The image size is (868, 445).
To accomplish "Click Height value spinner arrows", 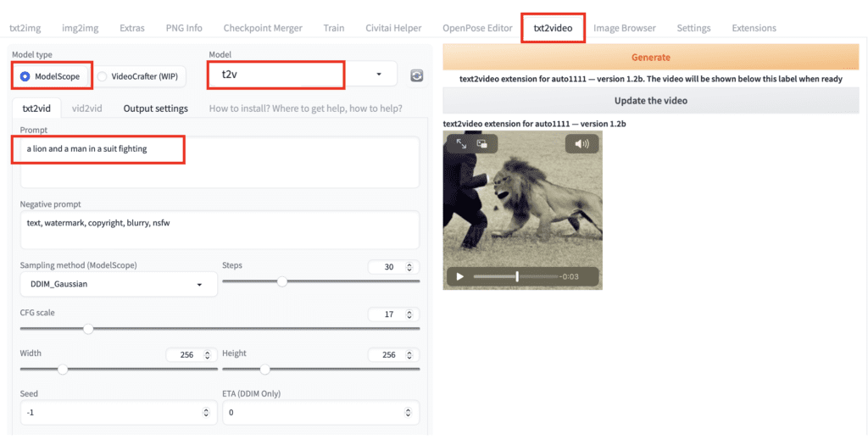I will [x=409, y=355].
